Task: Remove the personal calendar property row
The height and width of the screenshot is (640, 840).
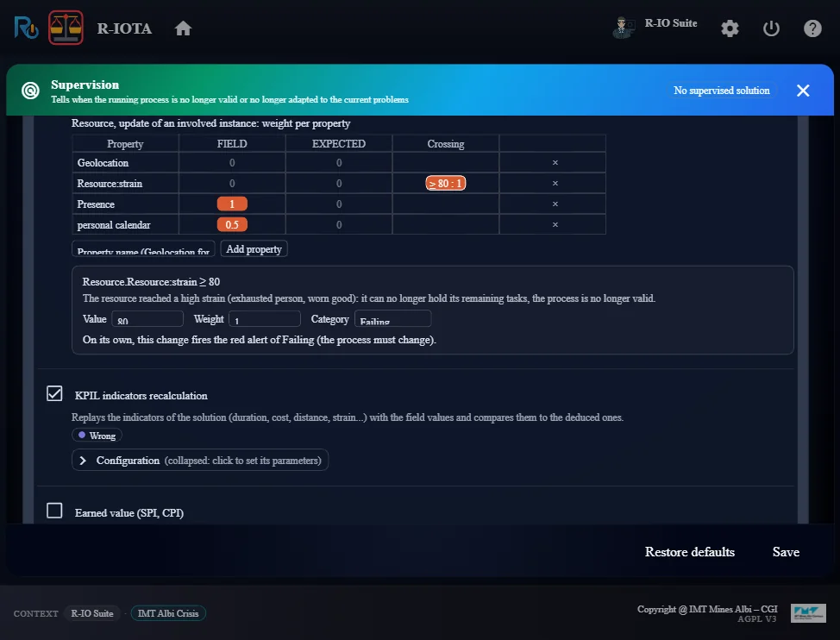Action: click(x=555, y=225)
